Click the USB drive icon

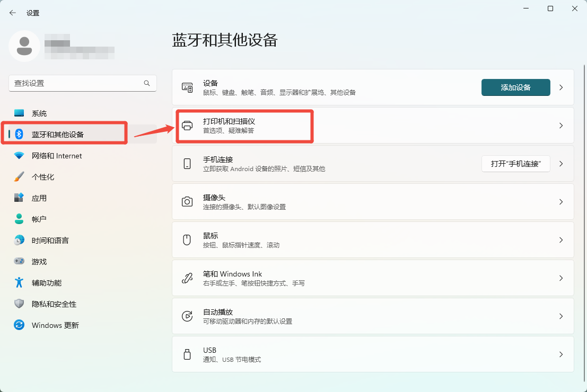point(187,354)
